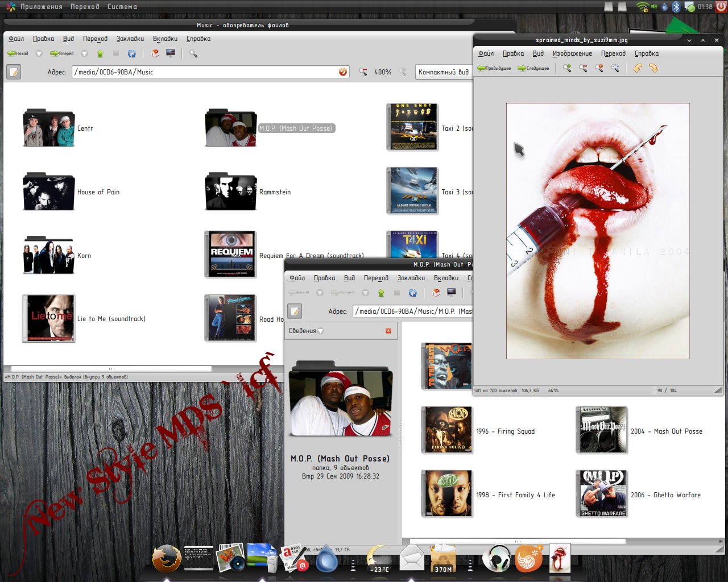This screenshot has height=582, width=728.
Task: Select the Centr folder
Action: click(x=49, y=128)
